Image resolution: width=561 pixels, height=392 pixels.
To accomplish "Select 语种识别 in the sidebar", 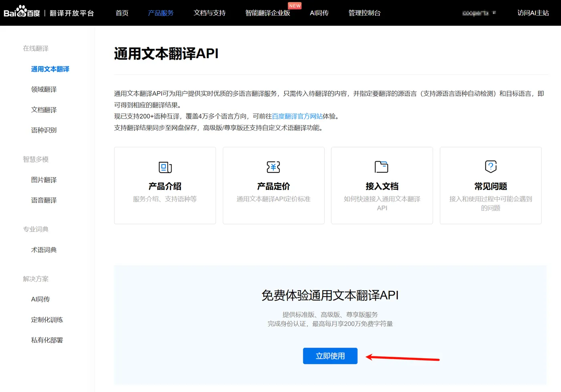I will pyautogui.click(x=44, y=130).
